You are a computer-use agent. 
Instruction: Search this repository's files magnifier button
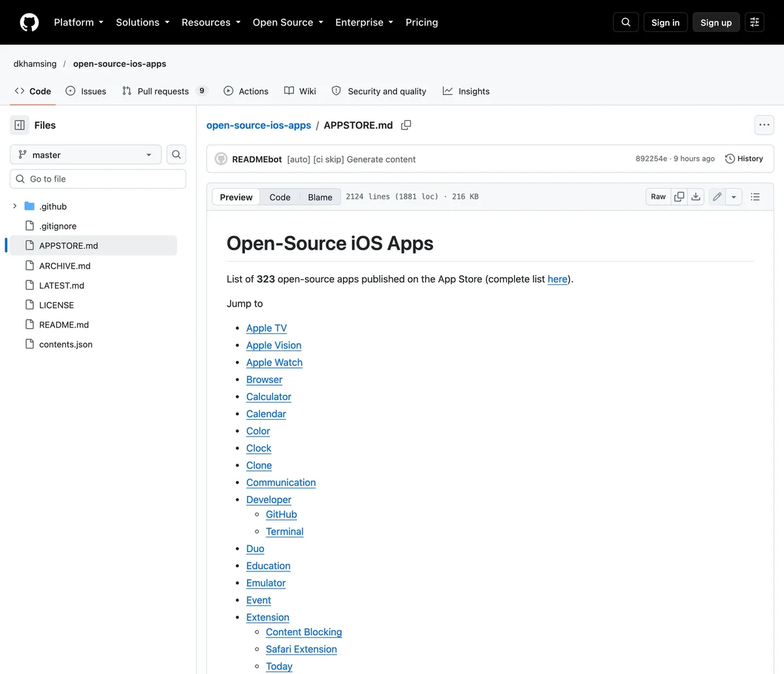click(176, 155)
